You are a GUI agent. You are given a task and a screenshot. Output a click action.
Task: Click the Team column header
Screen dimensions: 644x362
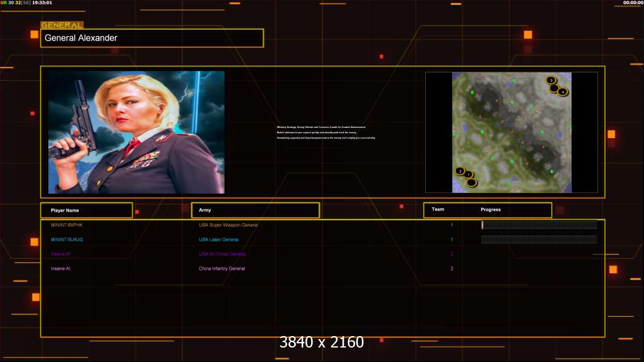[x=438, y=209]
